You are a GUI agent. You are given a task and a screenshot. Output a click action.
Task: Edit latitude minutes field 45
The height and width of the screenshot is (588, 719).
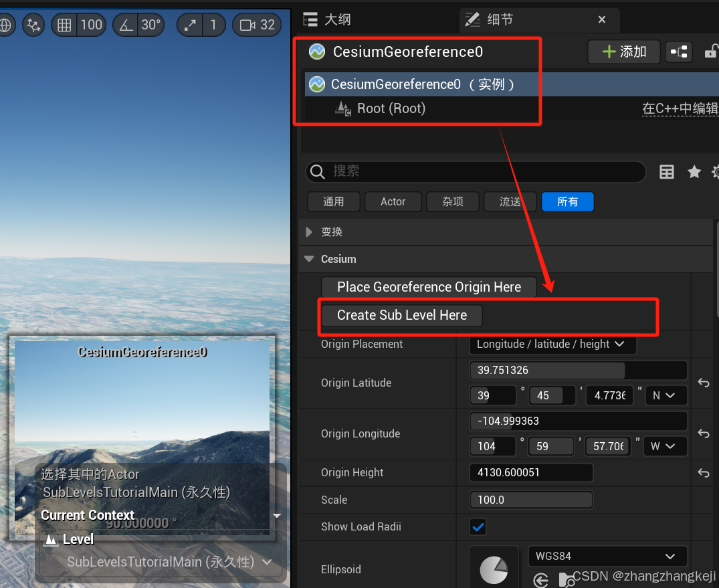click(x=552, y=395)
